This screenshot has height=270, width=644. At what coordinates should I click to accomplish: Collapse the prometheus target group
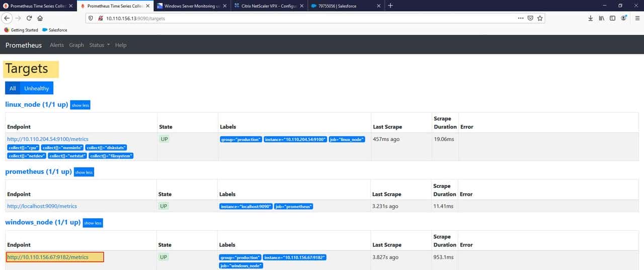tap(84, 172)
